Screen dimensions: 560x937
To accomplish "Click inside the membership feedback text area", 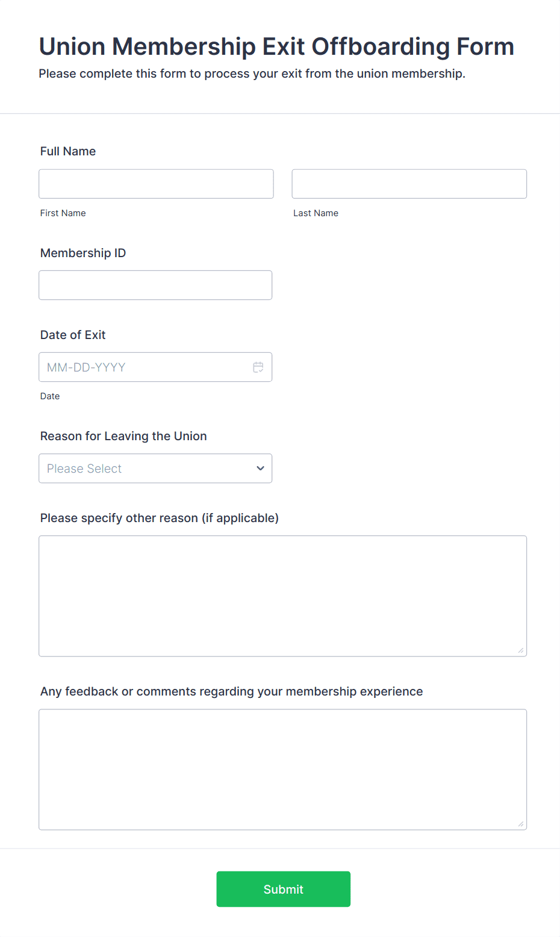I will (282, 769).
